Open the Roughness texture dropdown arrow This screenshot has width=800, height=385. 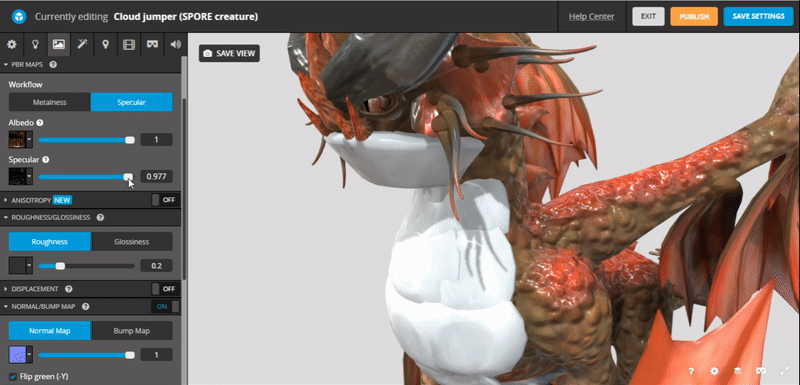click(29, 266)
